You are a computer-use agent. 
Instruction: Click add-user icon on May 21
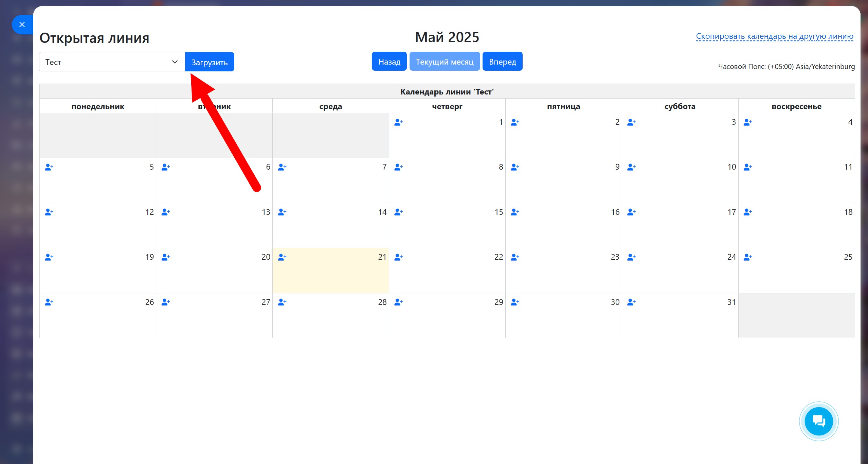282,257
